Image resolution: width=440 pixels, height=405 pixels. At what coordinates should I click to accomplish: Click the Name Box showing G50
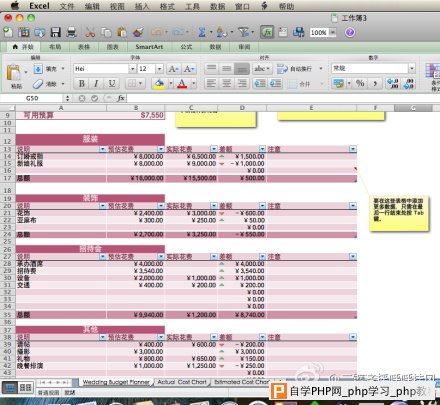[x=32, y=98]
